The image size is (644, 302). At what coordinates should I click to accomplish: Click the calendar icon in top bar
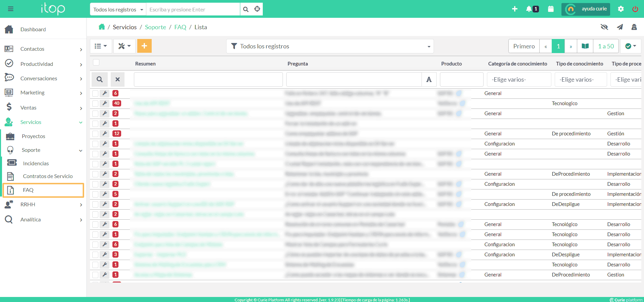pos(551,9)
